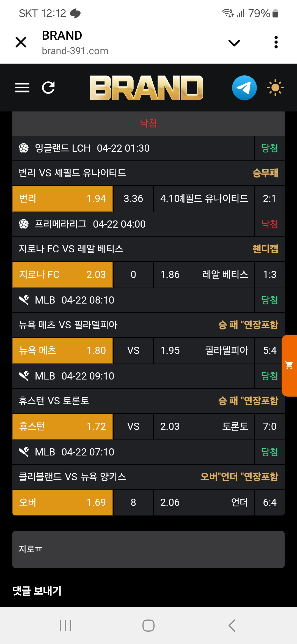The width and height of the screenshot is (297, 644).
Task: Close the in-app browser tab
Action: pos(21,42)
